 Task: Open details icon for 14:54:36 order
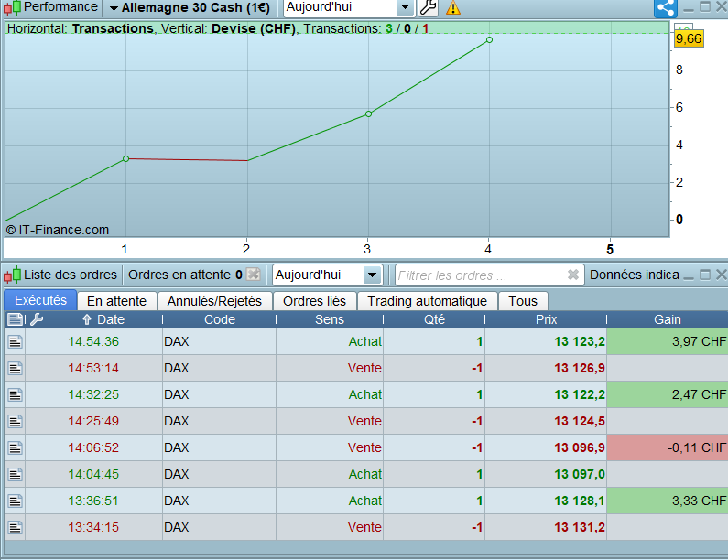(15, 341)
